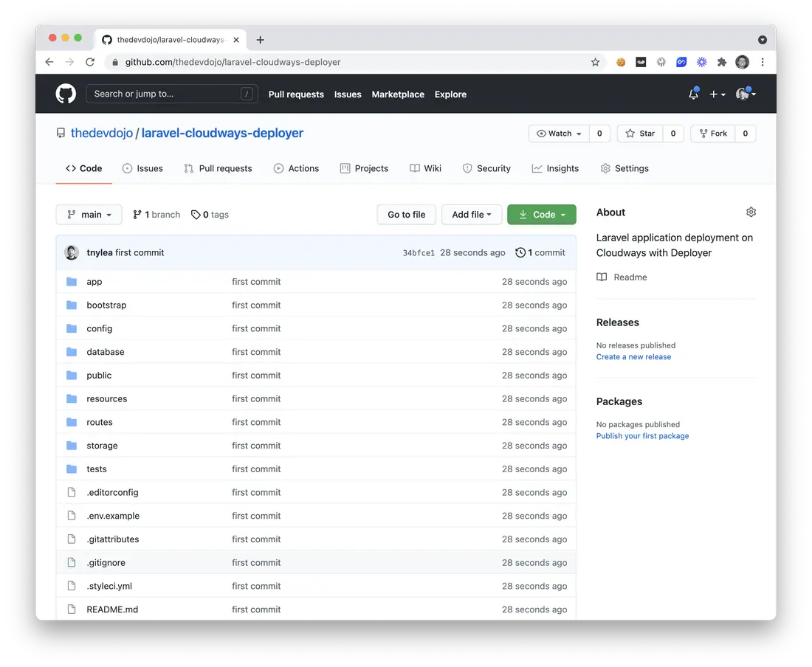The width and height of the screenshot is (812, 667).
Task: Open the Projects tab
Action: coord(364,169)
